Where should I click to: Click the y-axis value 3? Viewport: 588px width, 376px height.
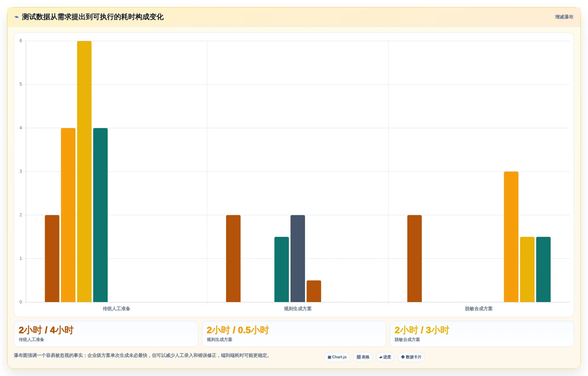pyautogui.click(x=21, y=171)
